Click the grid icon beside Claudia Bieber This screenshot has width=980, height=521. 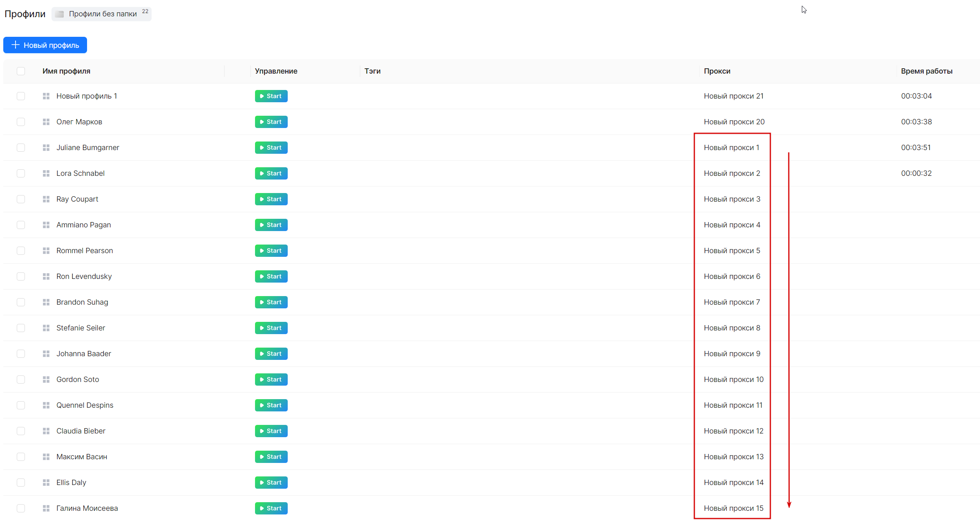(46, 431)
